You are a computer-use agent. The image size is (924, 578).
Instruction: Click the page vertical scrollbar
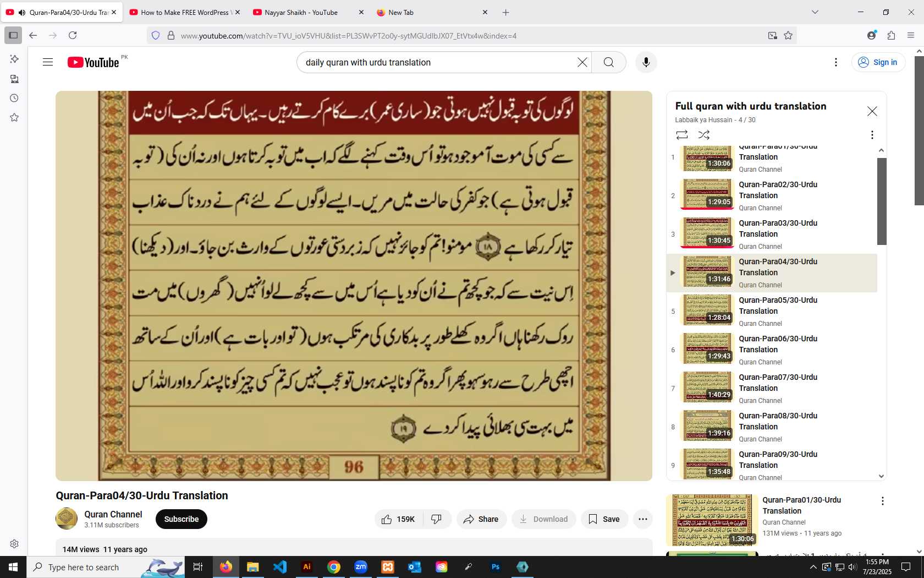919,130
